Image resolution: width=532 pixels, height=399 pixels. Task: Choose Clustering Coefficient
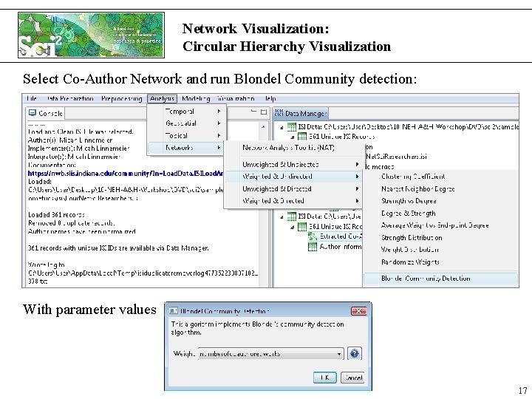click(x=413, y=177)
